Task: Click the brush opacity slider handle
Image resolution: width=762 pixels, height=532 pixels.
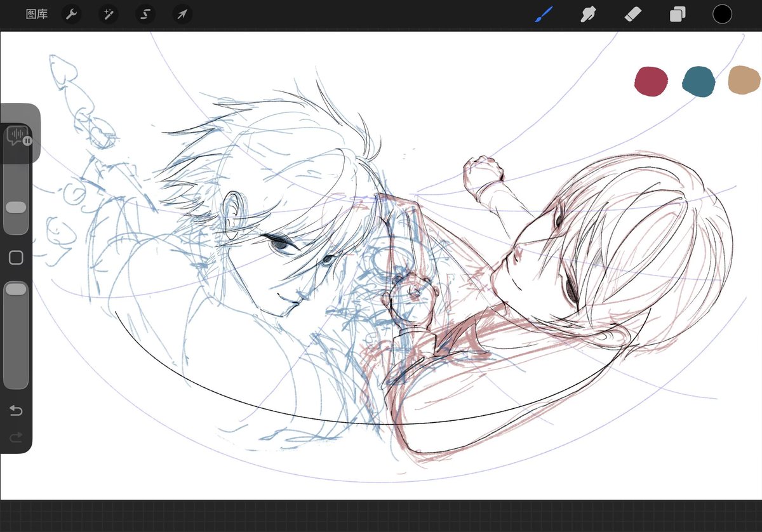Action: [16, 289]
